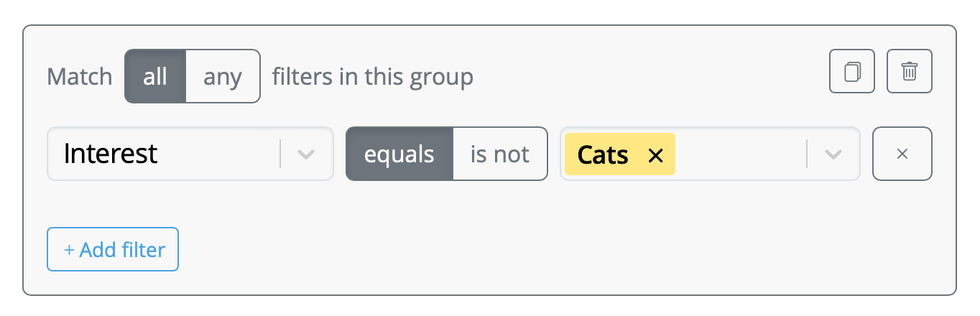Change the operator to "is not"

pyautogui.click(x=500, y=154)
